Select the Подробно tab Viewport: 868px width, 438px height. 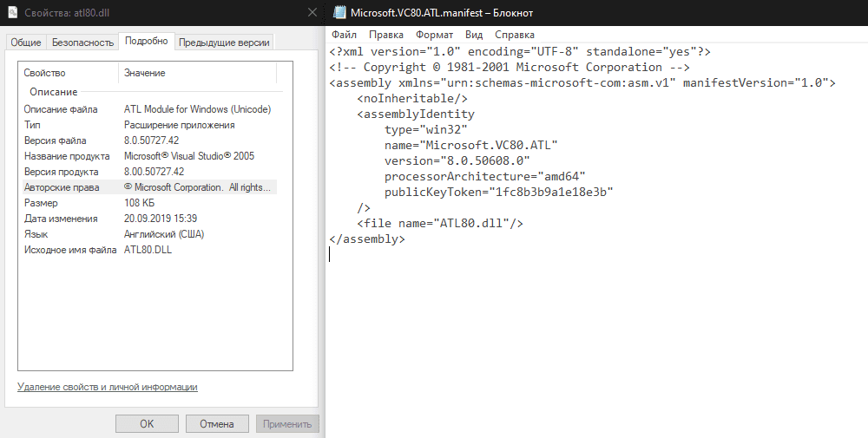click(x=146, y=41)
